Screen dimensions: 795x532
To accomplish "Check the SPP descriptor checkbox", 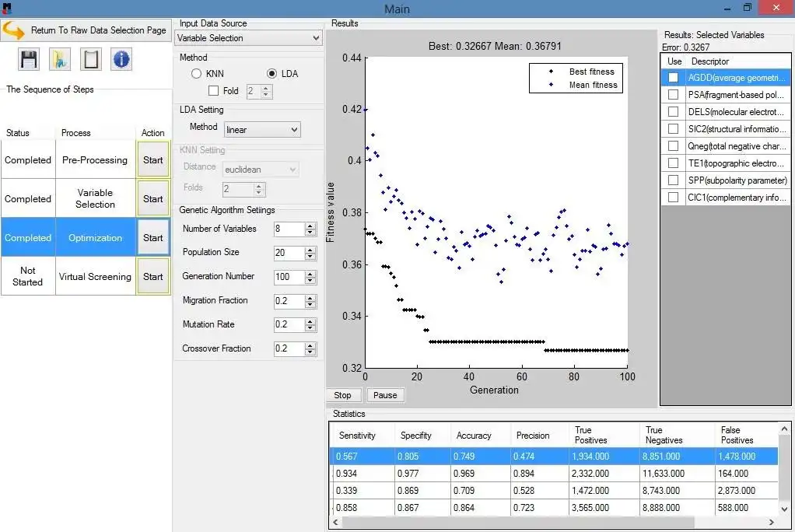I will [x=674, y=180].
